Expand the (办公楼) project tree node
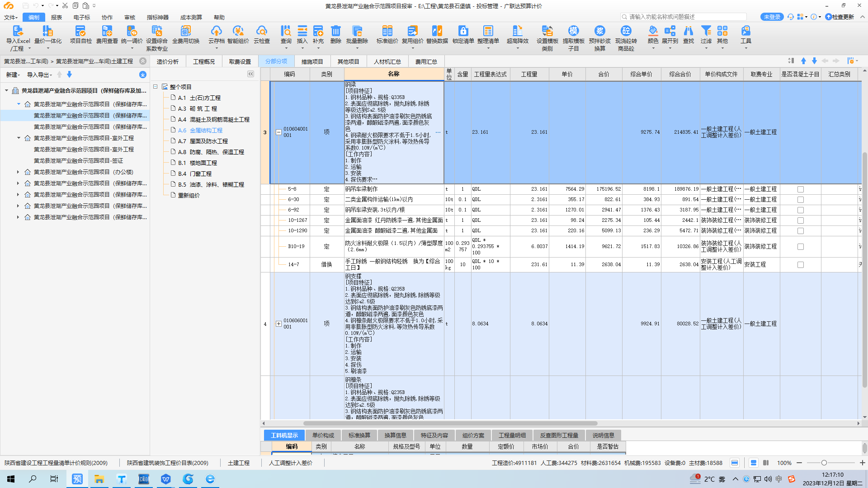This screenshot has width=868, height=488. click(x=18, y=172)
